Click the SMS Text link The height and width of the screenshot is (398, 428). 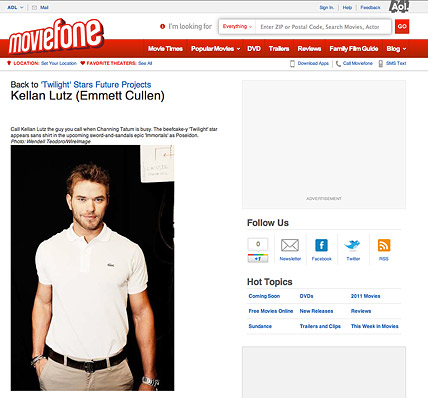396,63
